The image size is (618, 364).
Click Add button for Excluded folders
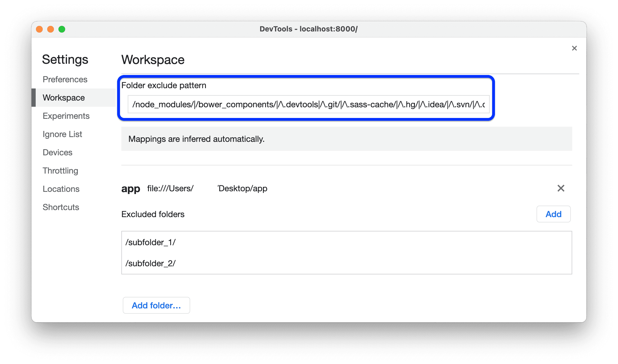[553, 214]
